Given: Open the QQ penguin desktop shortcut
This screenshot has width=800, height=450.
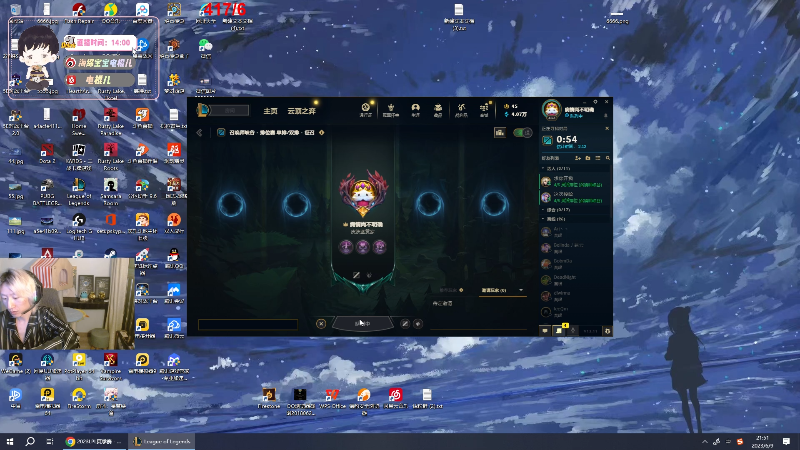Looking at the screenshot, I should point(174,258).
